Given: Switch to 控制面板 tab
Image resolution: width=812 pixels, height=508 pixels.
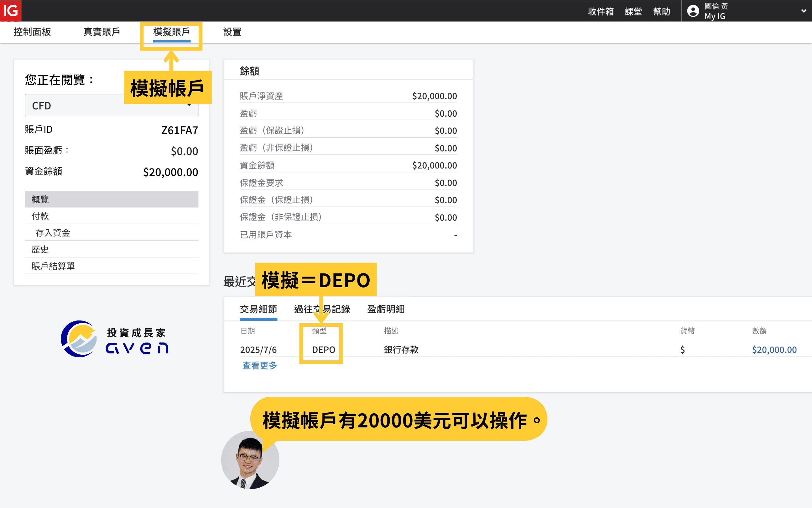Looking at the screenshot, I should pos(32,32).
